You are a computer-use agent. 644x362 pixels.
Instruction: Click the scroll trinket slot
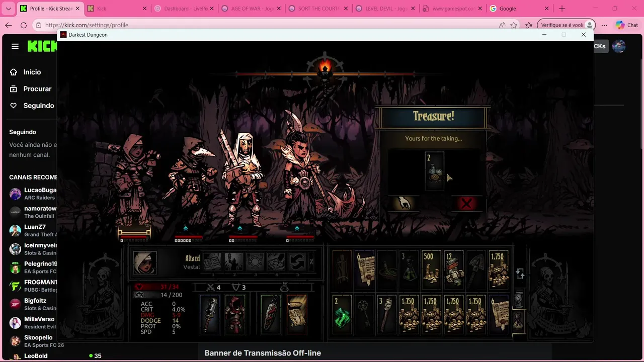(x=296, y=314)
